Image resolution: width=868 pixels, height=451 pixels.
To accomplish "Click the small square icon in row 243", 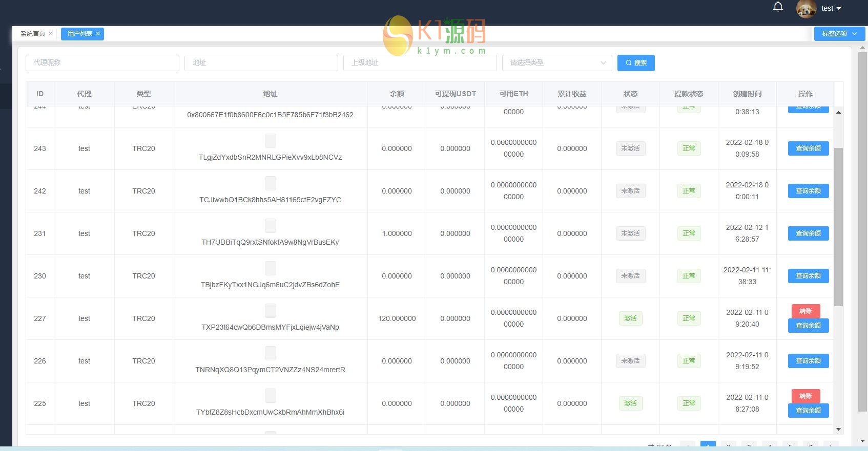I will (271, 141).
